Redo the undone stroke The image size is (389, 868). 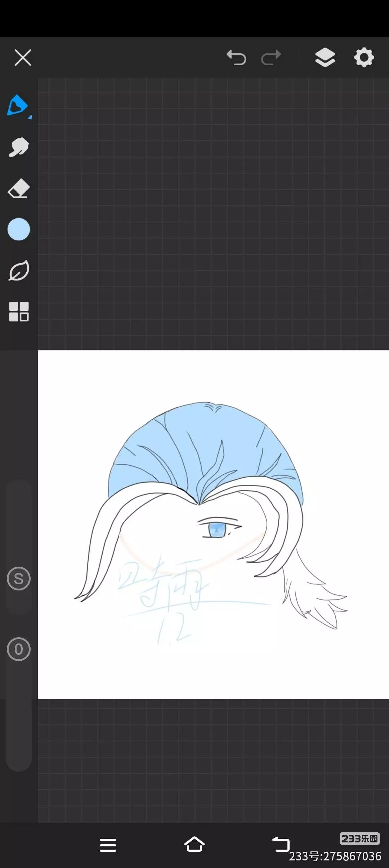point(271,58)
